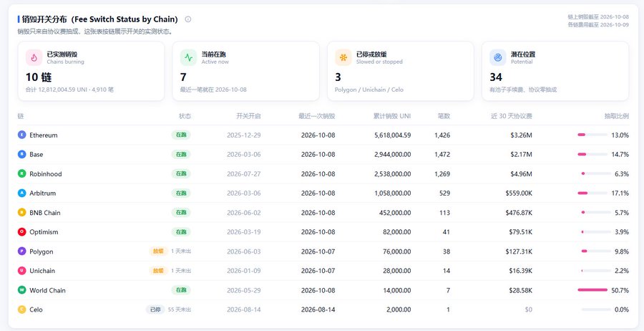Click the value 2,944,000.00
The width and height of the screenshot is (644, 331).
[393, 154]
